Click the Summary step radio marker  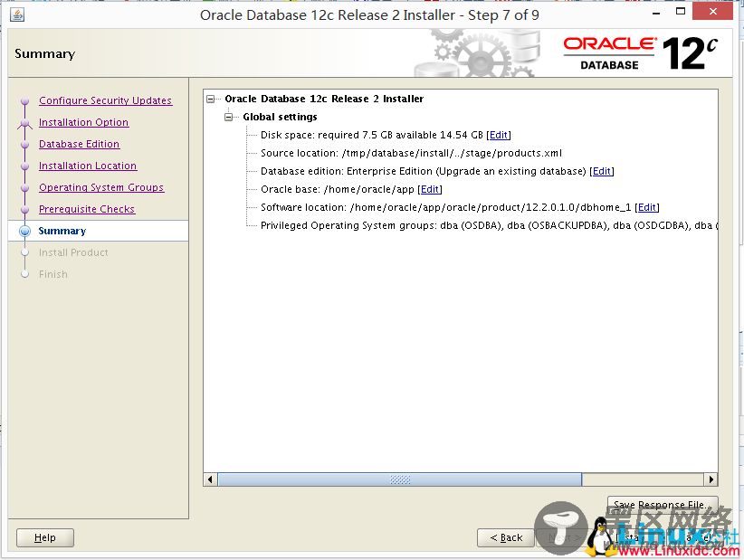(x=24, y=231)
